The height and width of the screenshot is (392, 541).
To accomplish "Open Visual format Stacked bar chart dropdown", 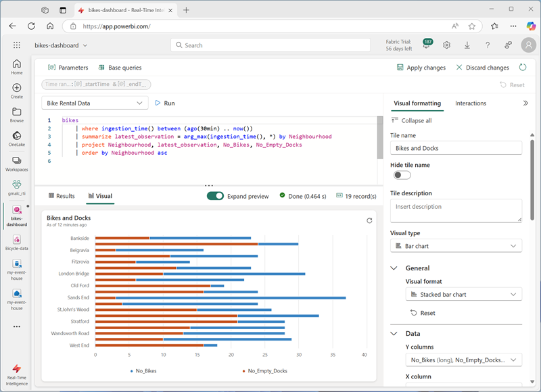I will (463, 295).
